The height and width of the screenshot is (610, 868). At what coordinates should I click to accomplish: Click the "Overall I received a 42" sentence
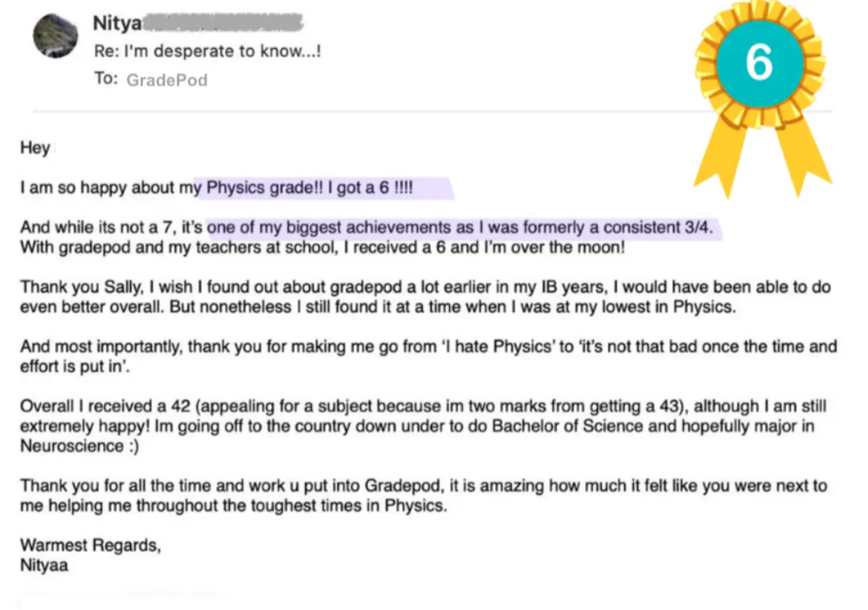423,426
